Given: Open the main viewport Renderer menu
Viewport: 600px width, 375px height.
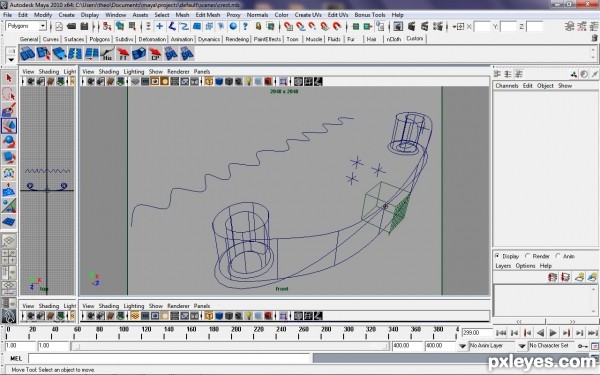Looking at the screenshot, I should (178, 72).
